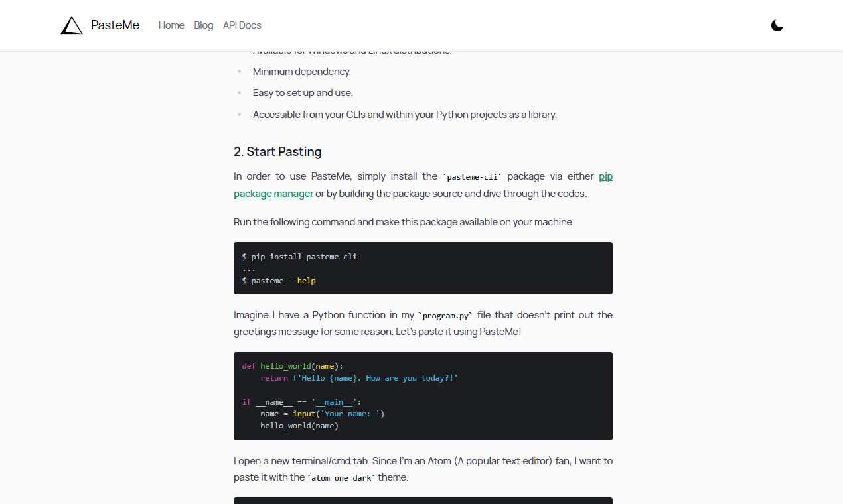Open the PasteMe brand name link
Viewport: 843px width, 504px height.
point(115,25)
